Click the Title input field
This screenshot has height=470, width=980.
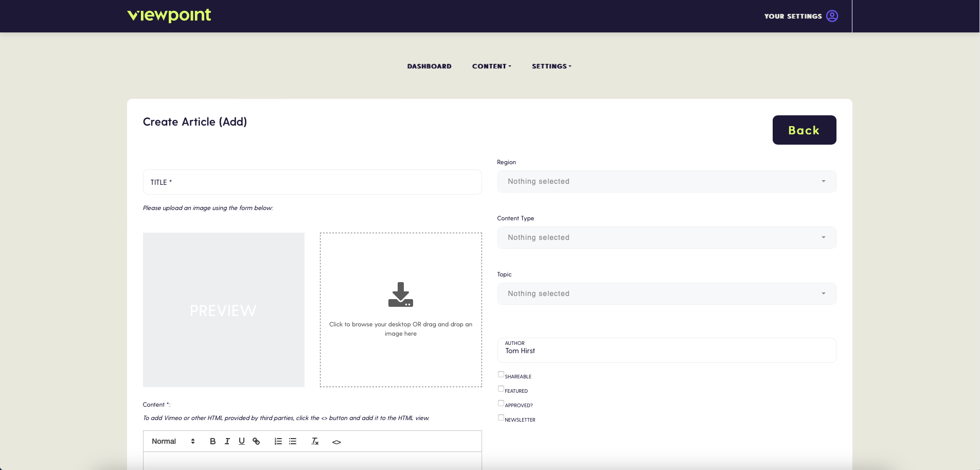tap(312, 182)
